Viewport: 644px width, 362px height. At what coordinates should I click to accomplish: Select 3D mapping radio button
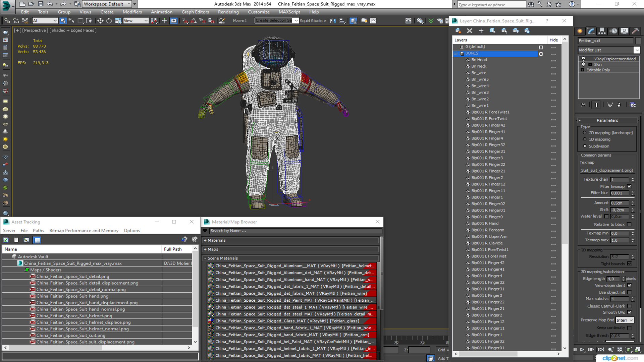(x=585, y=139)
